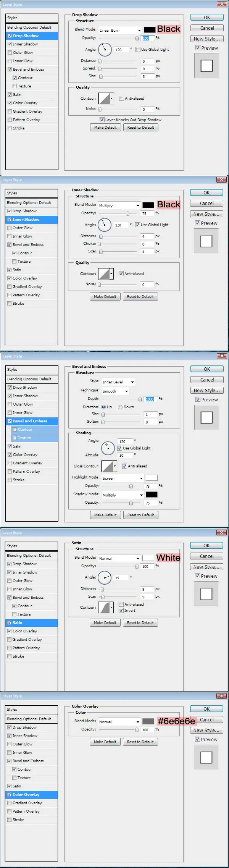229x868 pixels.
Task: Expand the Gloss Contour picker arrow
Action: (115, 466)
